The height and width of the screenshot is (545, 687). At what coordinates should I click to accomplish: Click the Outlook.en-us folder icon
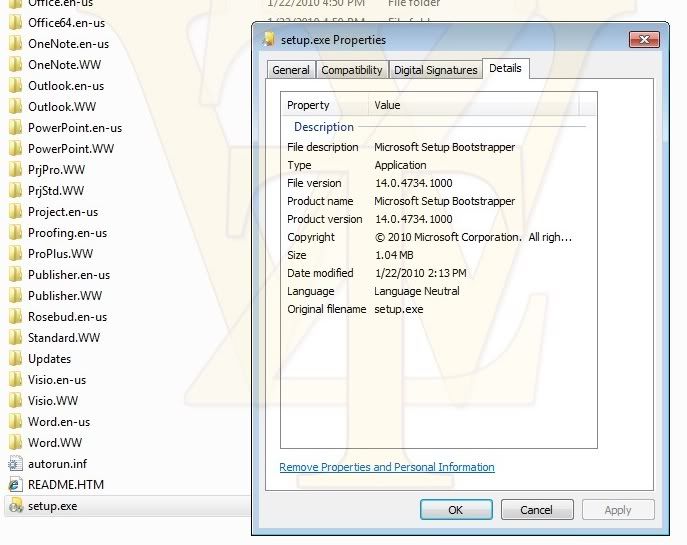coord(15,86)
